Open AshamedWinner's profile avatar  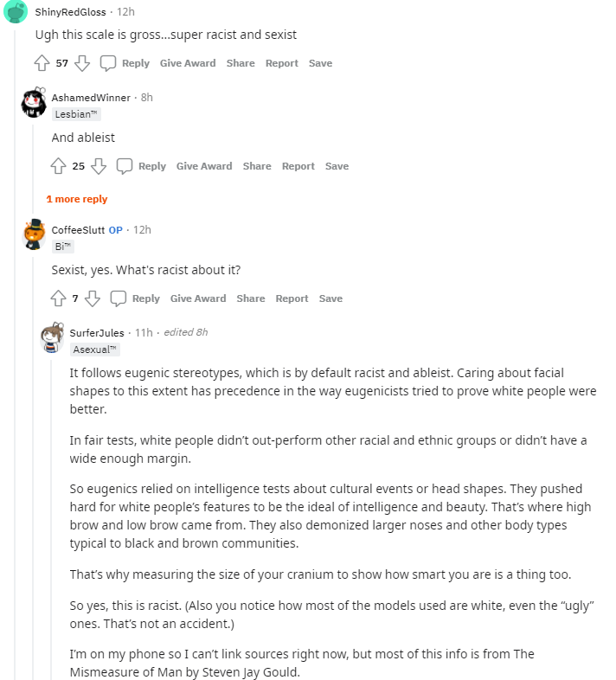coord(34,102)
